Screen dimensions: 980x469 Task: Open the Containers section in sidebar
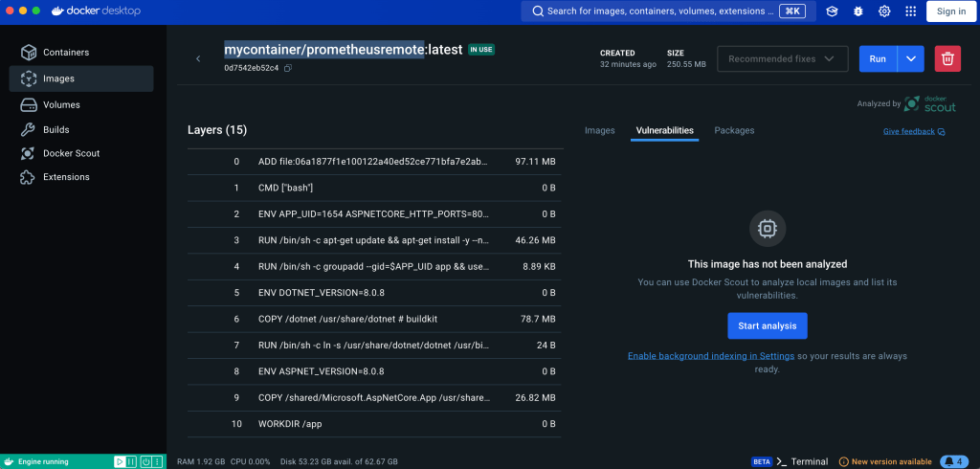coord(81,53)
